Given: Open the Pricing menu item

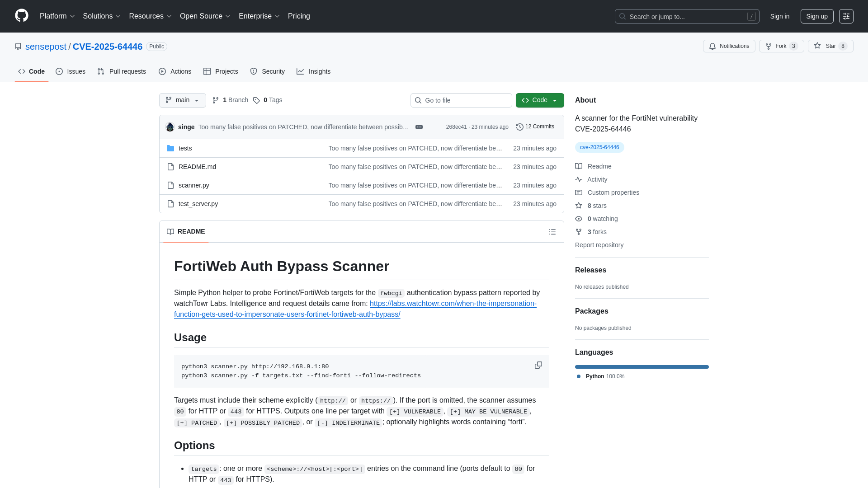Looking at the screenshot, I should [299, 16].
